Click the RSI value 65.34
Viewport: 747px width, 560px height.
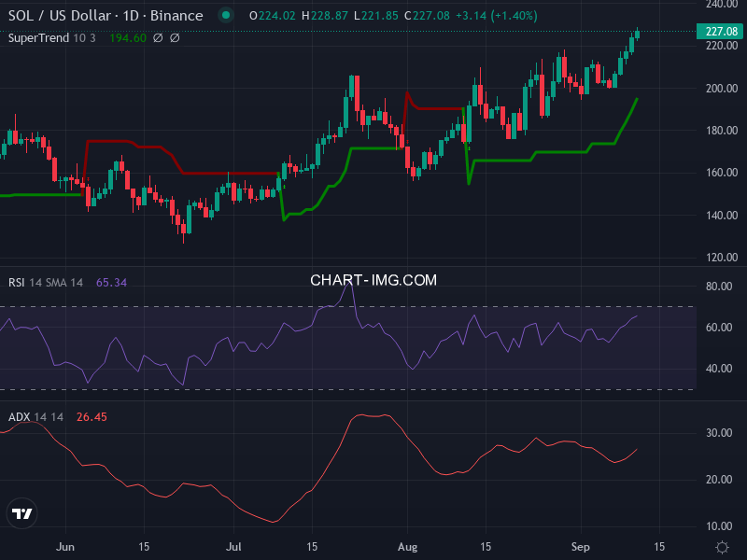click(111, 283)
